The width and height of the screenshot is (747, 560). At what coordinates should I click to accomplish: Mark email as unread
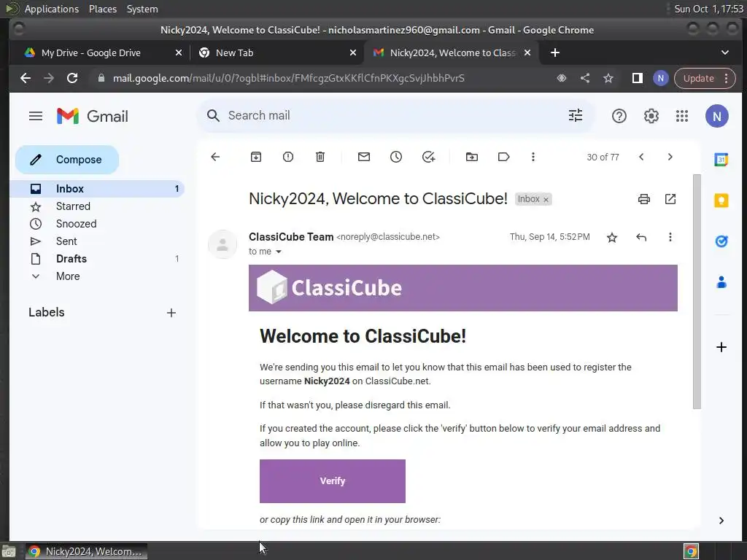(364, 157)
